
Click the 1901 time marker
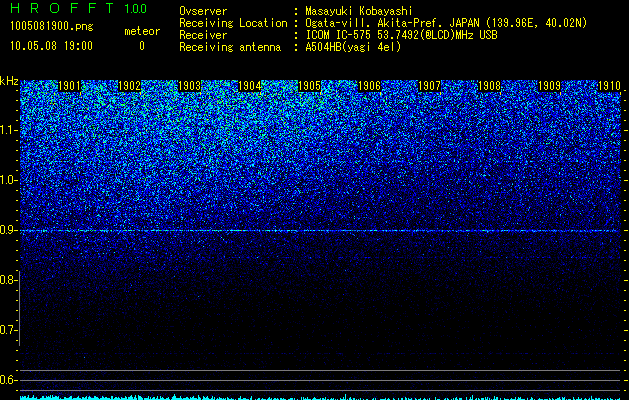click(70, 86)
